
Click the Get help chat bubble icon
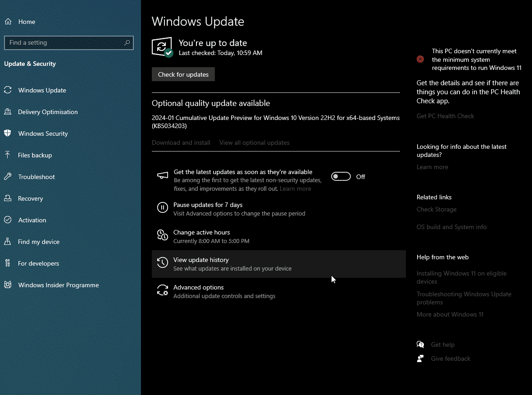pyautogui.click(x=420, y=344)
